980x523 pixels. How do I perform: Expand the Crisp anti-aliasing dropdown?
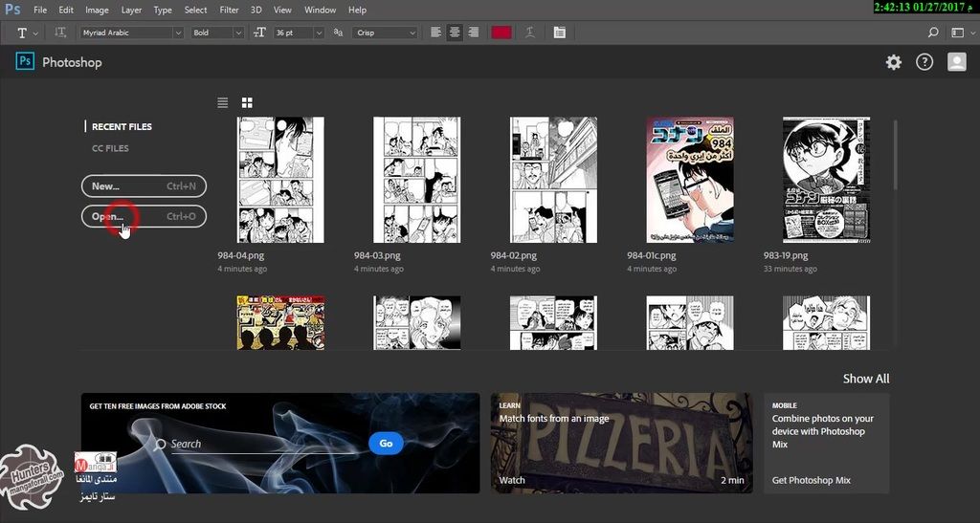pyautogui.click(x=412, y=33)
